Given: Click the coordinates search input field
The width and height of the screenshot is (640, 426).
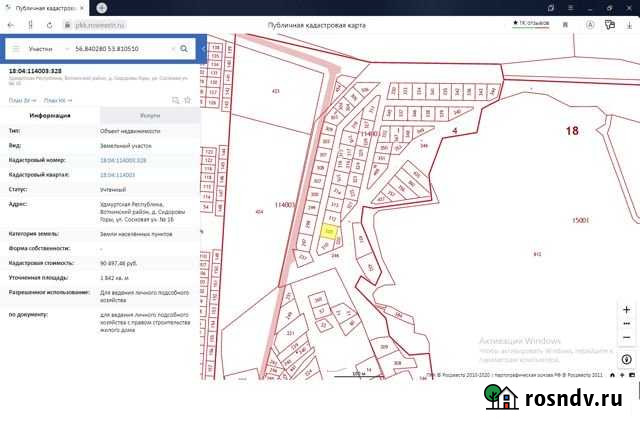Looking at the screenshot, I should click(120, 49).
